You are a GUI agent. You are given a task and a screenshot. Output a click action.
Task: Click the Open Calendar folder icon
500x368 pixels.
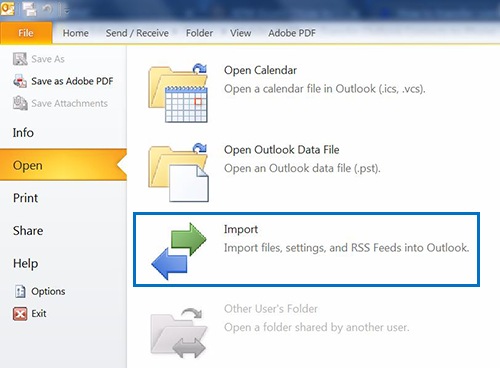tap(178, 93)
